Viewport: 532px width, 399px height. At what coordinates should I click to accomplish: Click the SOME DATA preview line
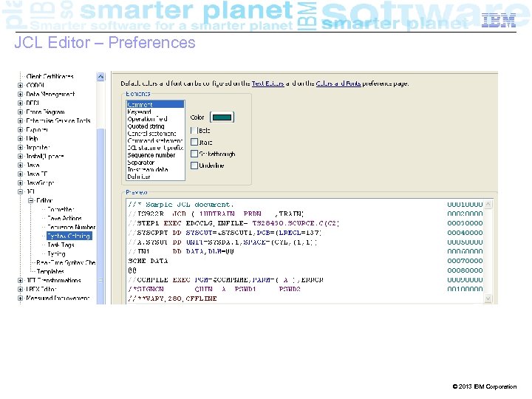(148, 261)
